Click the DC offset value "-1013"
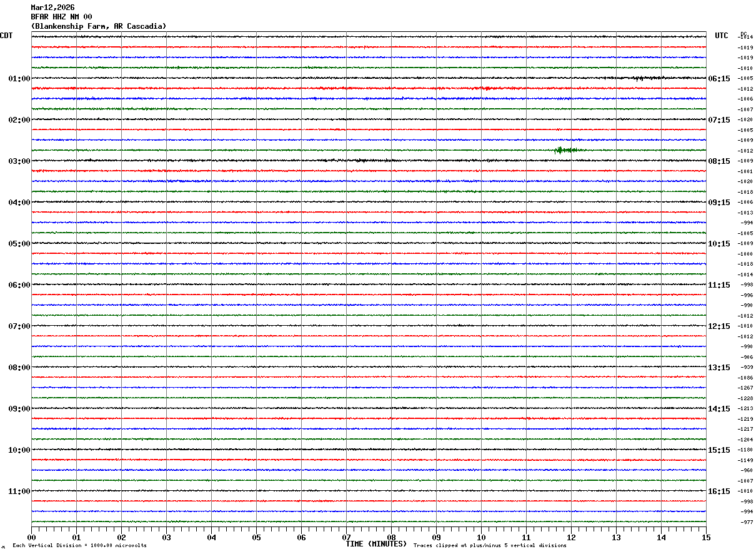Viewport: 756px width, 554px height. pyautogui.click(x=745, y=213)
